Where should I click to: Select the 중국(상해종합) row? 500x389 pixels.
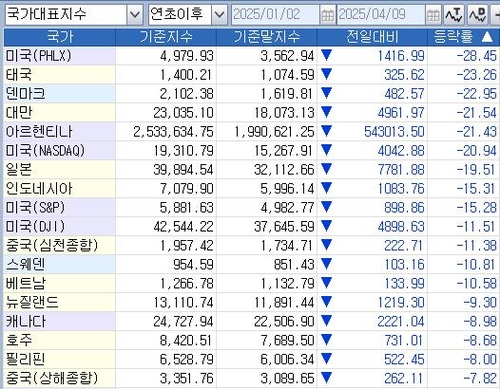pyautogui.click(x=252, y=379)
